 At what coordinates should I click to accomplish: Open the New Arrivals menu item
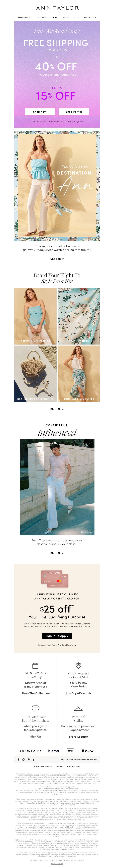(x=24, y=17)
